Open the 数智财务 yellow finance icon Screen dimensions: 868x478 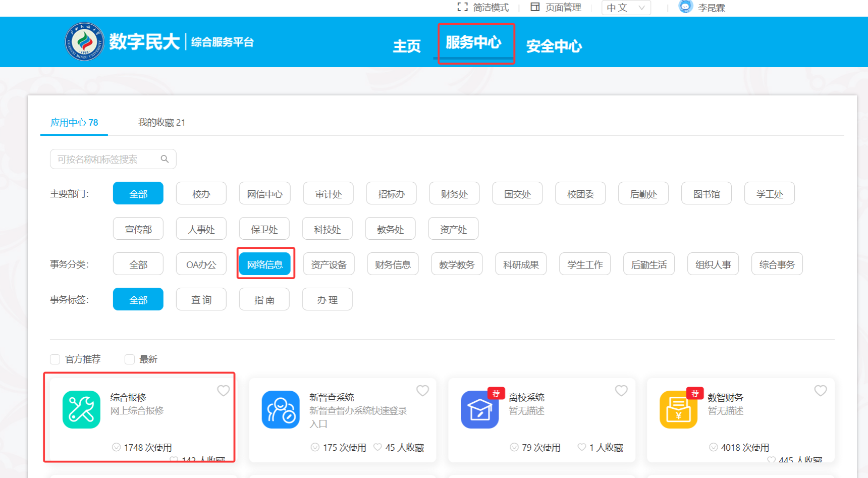click(x=678, y=409)
